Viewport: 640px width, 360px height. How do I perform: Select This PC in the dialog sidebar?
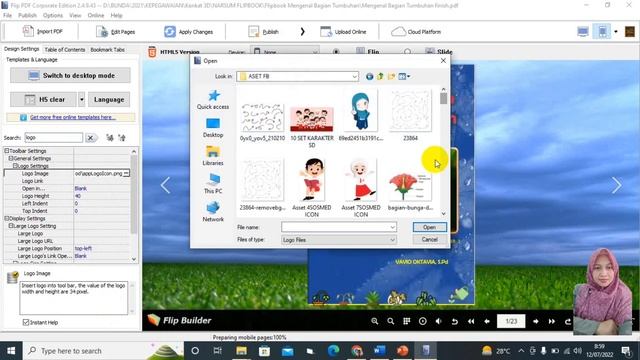pyautogui.click(x=213, y=184)
